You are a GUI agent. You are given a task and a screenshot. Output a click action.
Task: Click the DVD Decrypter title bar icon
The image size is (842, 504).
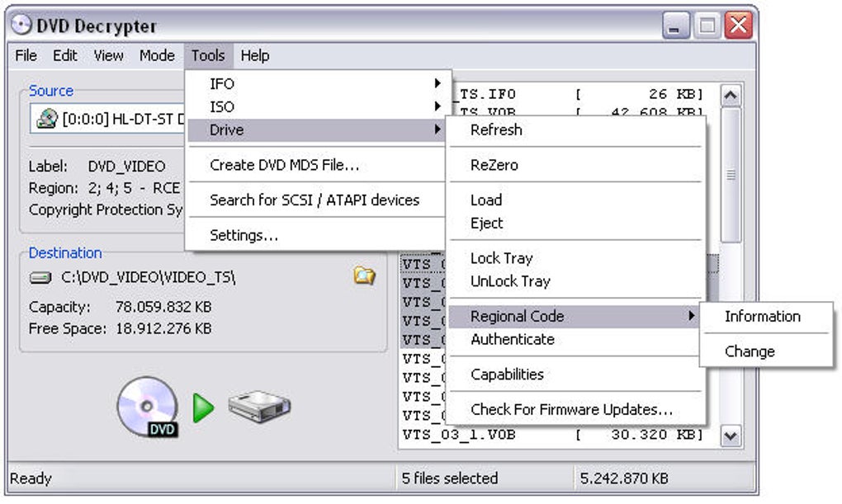tap(21, 25)
